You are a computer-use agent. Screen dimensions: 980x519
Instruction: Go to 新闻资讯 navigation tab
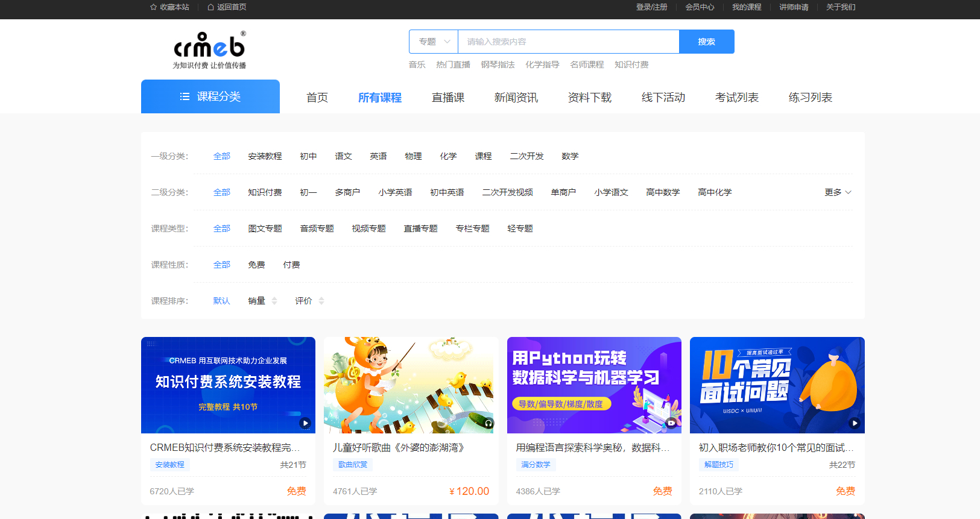tap(516, 98)
